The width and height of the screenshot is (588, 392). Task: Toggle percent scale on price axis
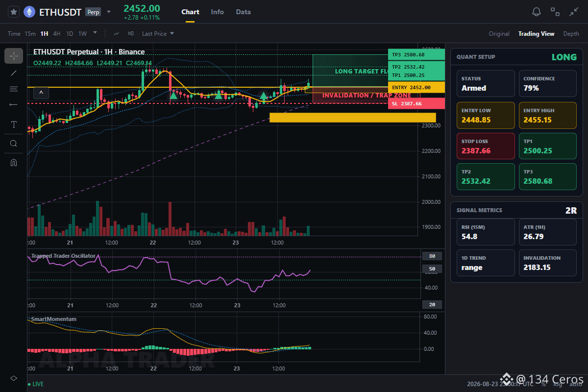(x=543, y=384)
